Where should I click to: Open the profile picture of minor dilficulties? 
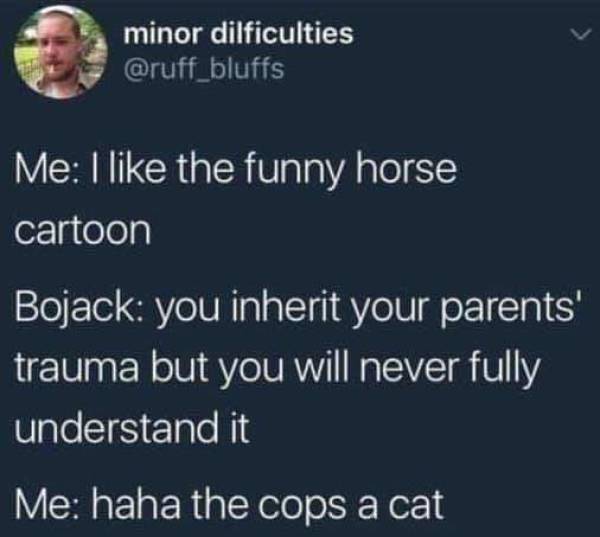(x=61, y=52)
